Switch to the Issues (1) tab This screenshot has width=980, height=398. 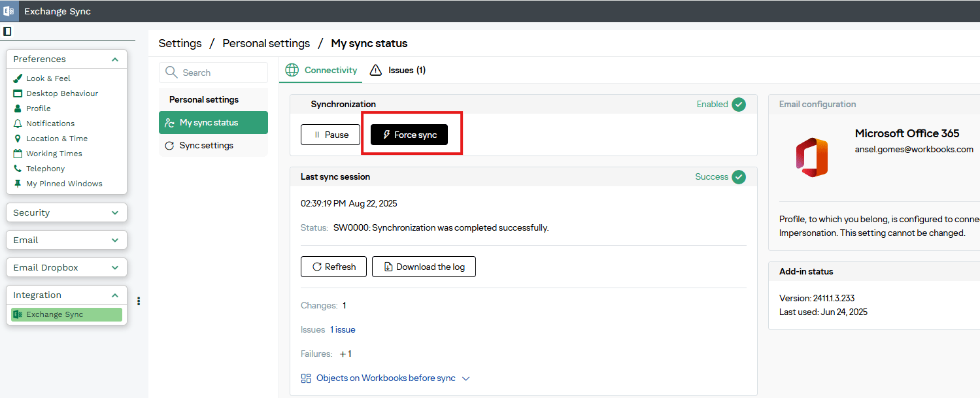coord(398,71)
